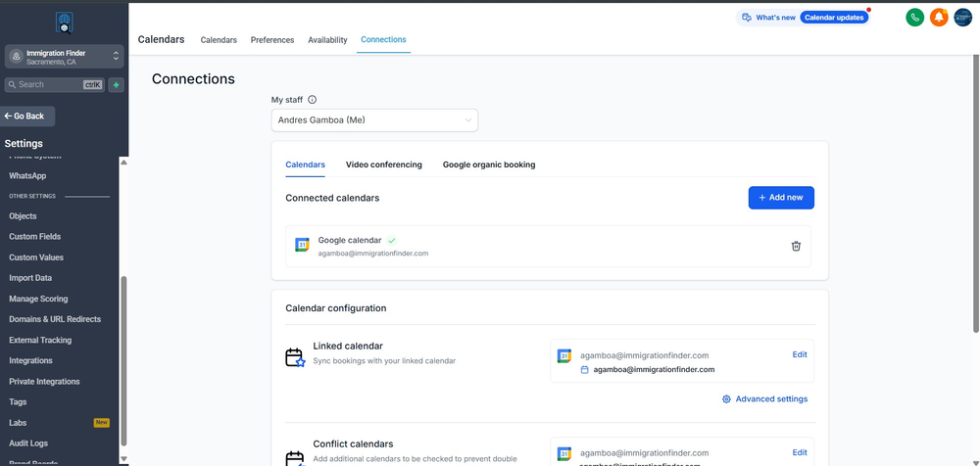Open Objects settings
The image size is (980, 466).
(24, 216)
